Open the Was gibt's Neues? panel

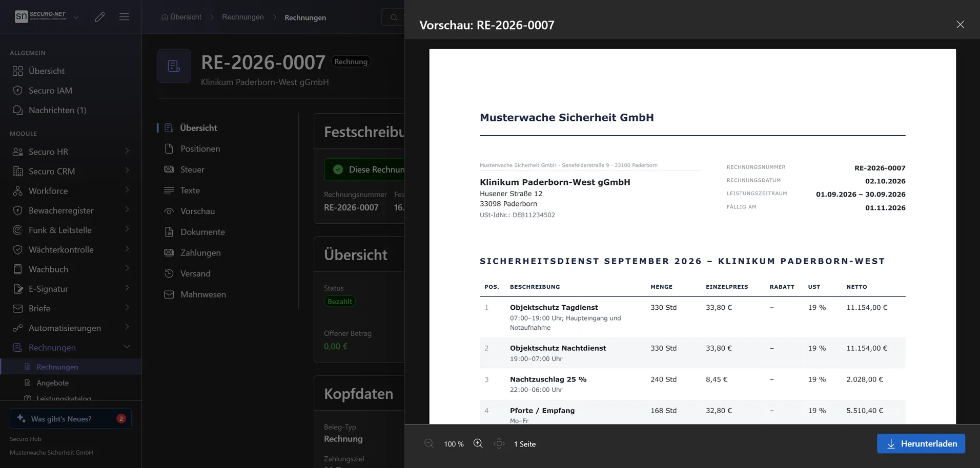pos(71,418)
